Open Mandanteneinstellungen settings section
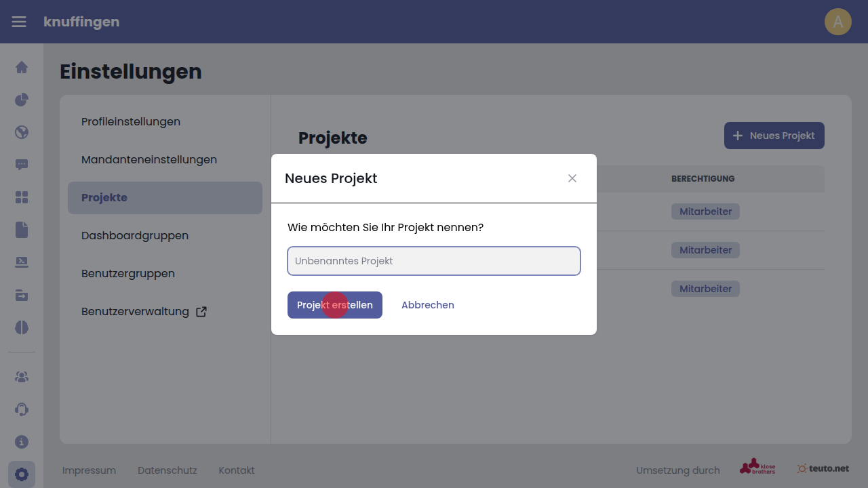Image resolution: width=868 pixels, height=488 pixels. pos(149,160)
